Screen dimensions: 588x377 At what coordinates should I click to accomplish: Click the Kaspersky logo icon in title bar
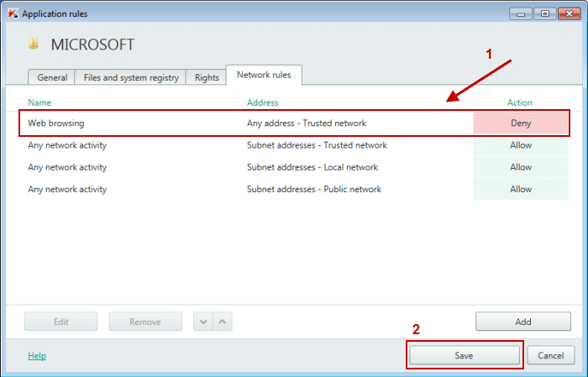[13, 13]
